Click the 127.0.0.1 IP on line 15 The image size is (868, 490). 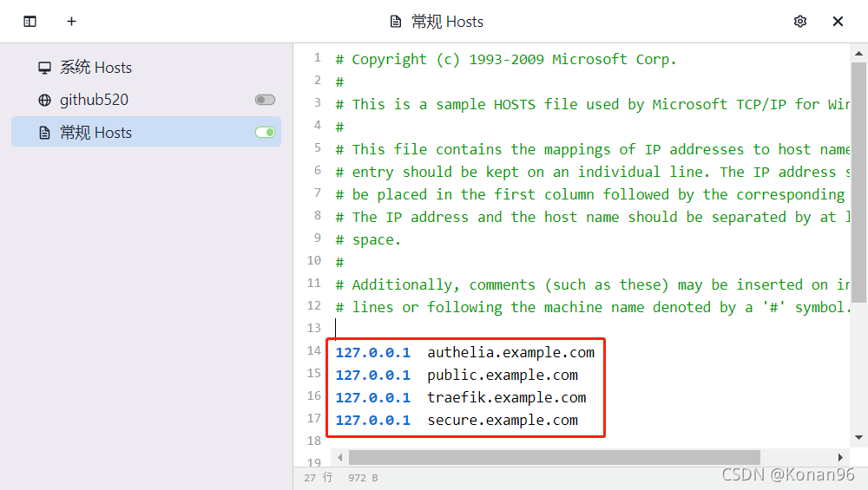(x=373, y=376)
